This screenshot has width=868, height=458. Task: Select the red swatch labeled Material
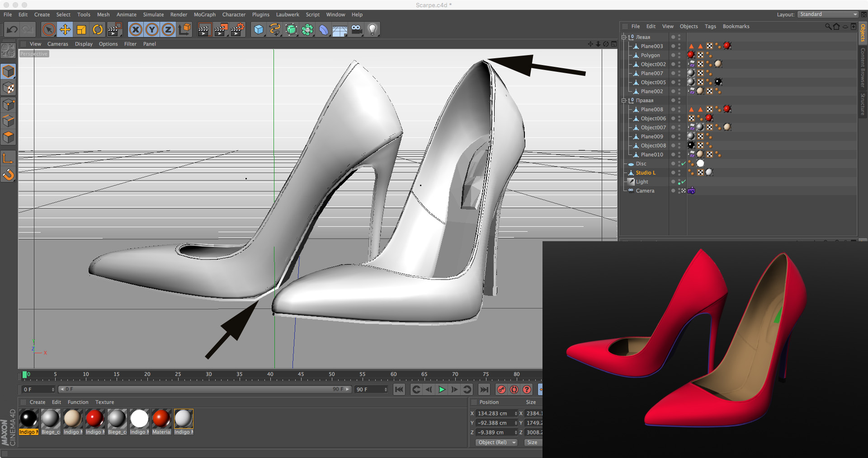click(x=161, y=419)
